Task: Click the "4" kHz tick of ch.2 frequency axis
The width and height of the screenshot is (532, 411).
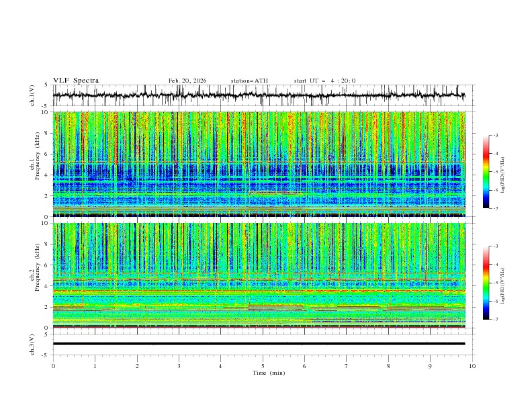Action: pyautogui.click(x=47, y=286)
